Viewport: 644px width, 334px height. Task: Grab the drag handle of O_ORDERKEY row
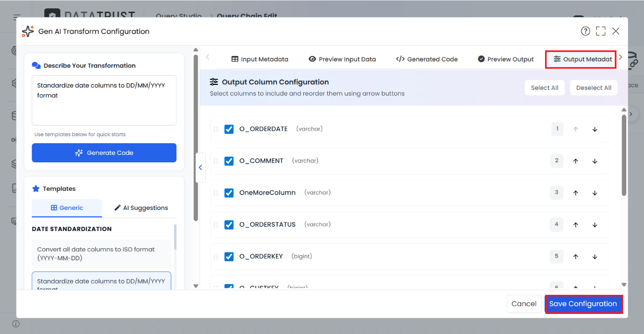(216, 257)
